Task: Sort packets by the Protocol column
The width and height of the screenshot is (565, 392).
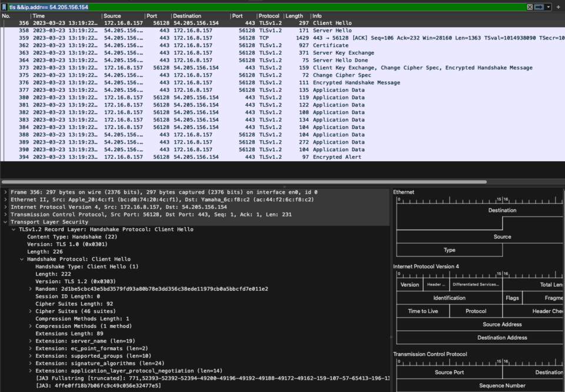Action: (x=269, y=16)
